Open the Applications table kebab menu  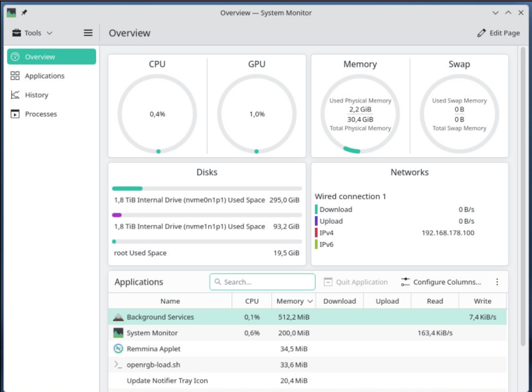click(x=497, y=282)
